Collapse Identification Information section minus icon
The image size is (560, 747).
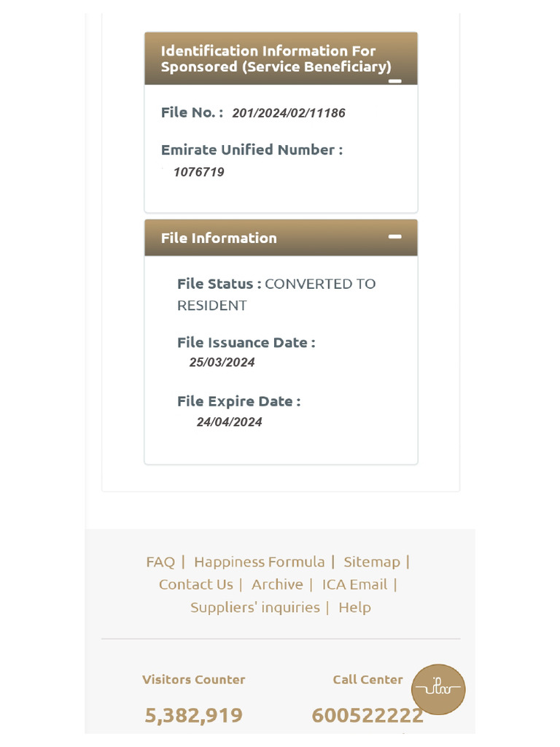[394, 81]
